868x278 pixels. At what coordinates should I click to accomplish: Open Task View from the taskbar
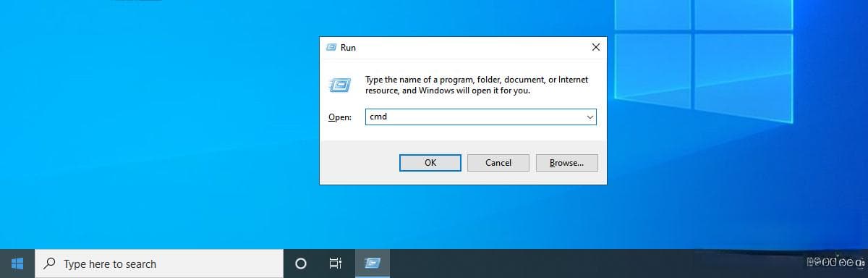[x=336, y=264]
